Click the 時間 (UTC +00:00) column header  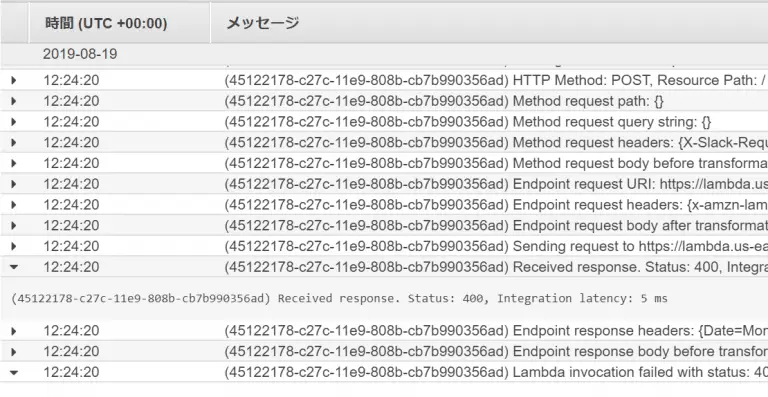tap(106, 23)
